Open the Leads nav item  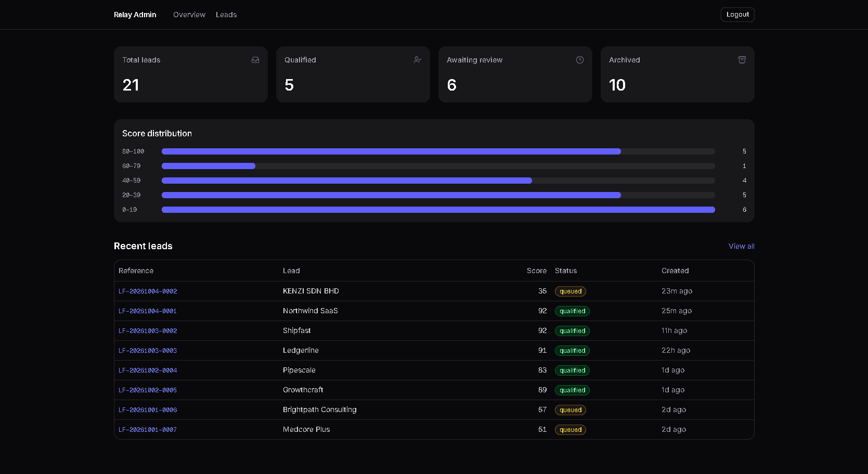pyautogui.click(x=226, y=15)
